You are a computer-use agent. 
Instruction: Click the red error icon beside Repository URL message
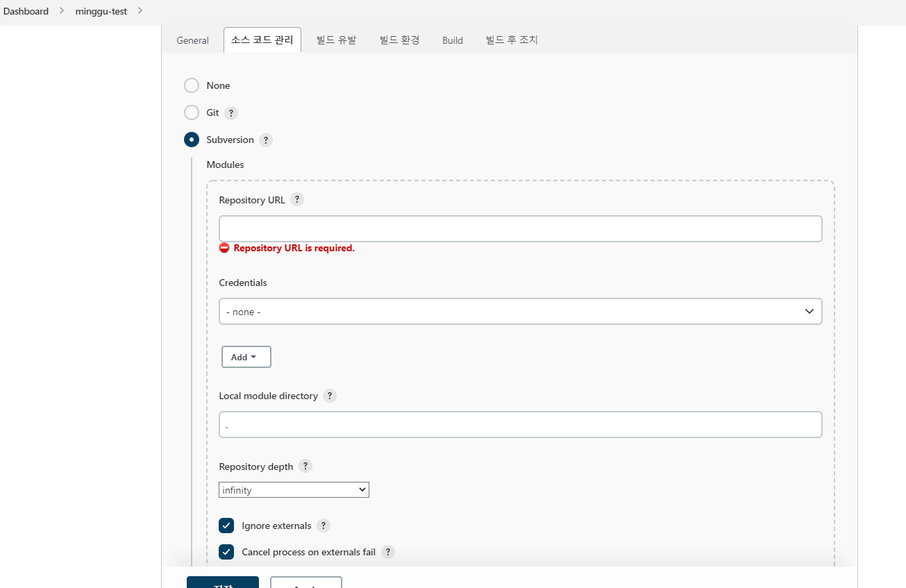tap(224, 248)
